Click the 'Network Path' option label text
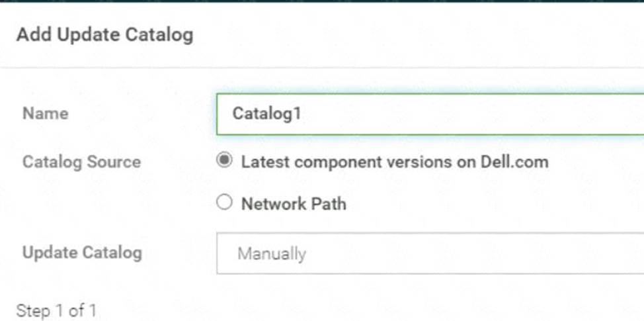 tap(294, 203)
